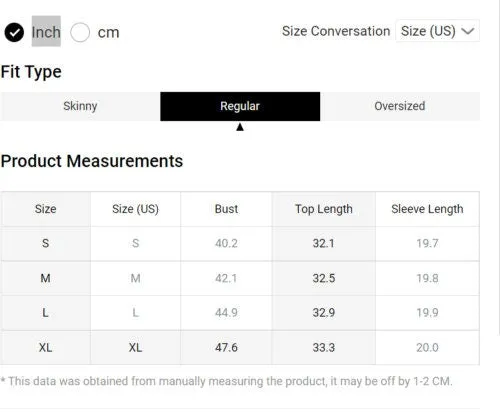
Task: Click the XL bust value 47.6
Action: click(x=226, y=348)
